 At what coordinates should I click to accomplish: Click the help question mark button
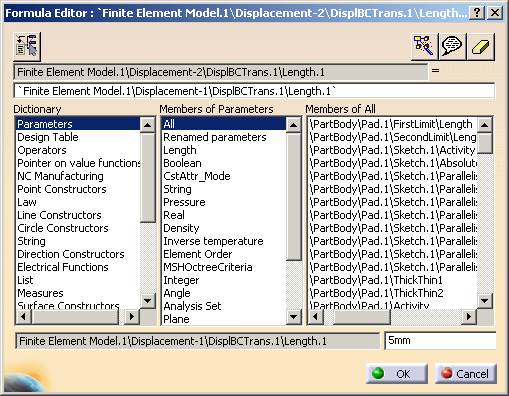[x=477, y=13]
